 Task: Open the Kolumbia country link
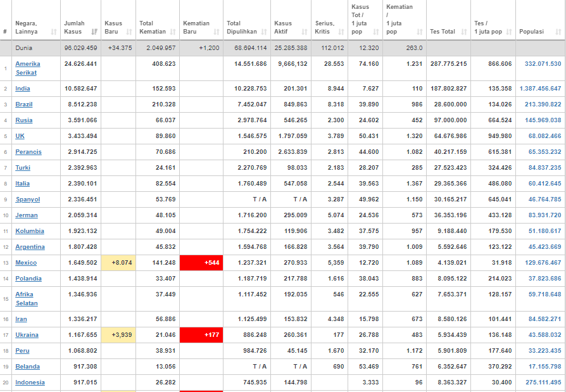(x=30, y=231)
